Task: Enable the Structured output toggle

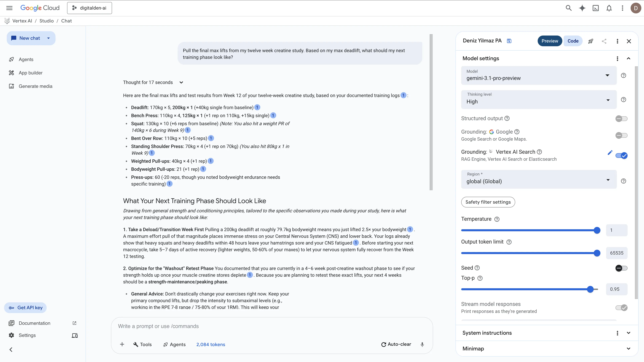Action: [621, 119]
